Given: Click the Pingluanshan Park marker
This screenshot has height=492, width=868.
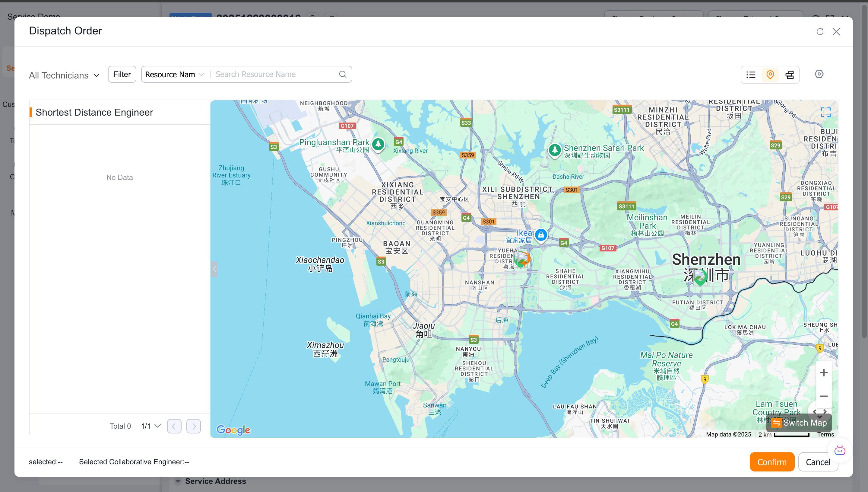Looking at the screenshot, I should [378, 145].
